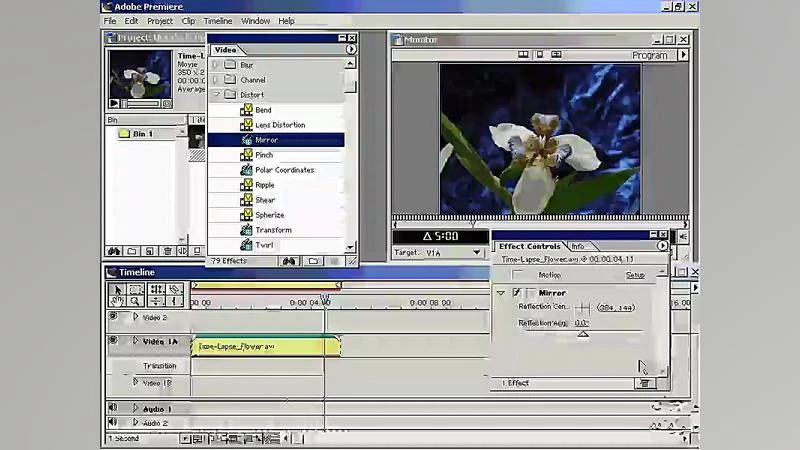Select the Hand tool in Timeline
Image resolution: width=800 pixels, height=450 pixels.
coord(117,301)
